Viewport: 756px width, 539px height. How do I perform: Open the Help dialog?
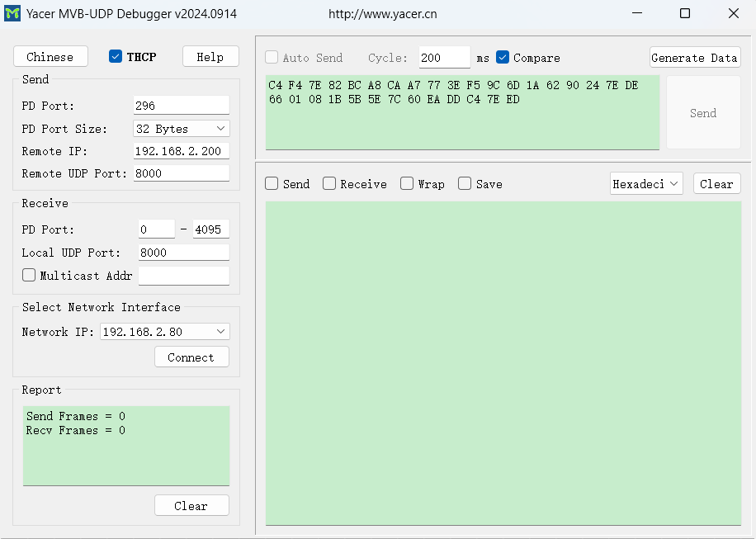tap(210, 56)
